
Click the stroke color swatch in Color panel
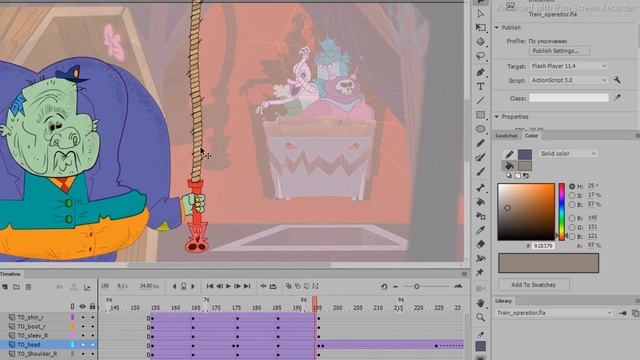tap(525, 154)
